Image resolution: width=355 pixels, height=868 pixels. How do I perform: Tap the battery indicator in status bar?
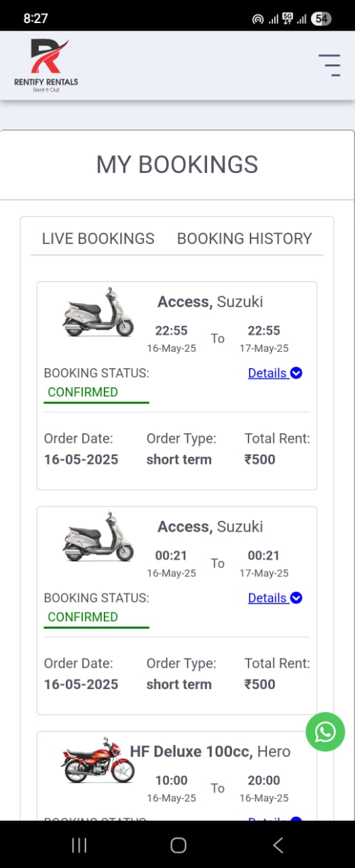[321, 19]
